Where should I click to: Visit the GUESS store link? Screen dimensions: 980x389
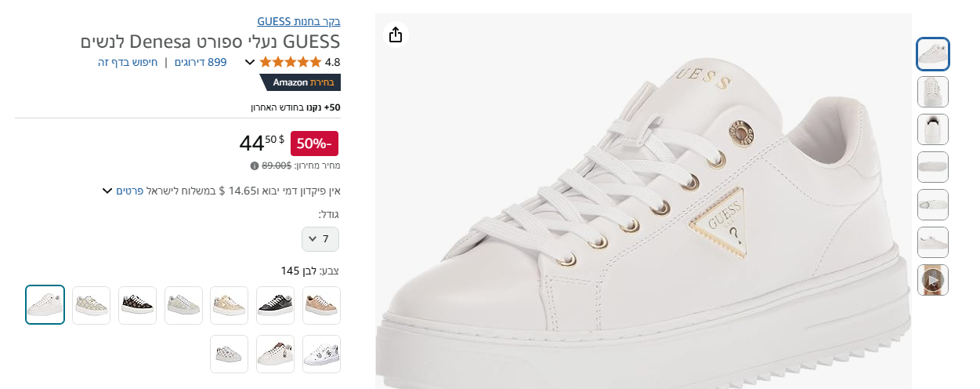[x=298, y=21]
